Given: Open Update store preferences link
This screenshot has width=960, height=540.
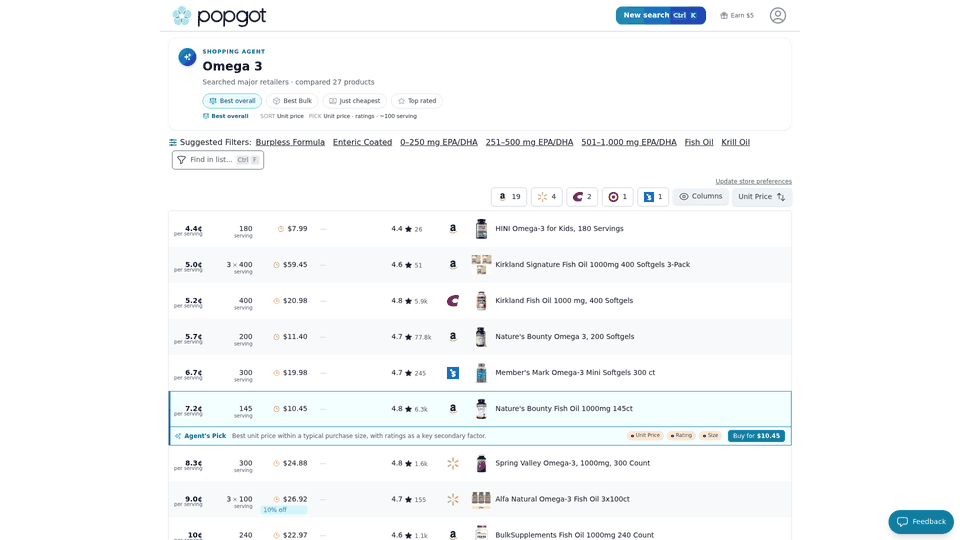Looking at the screenshot, I should (753, 181).
